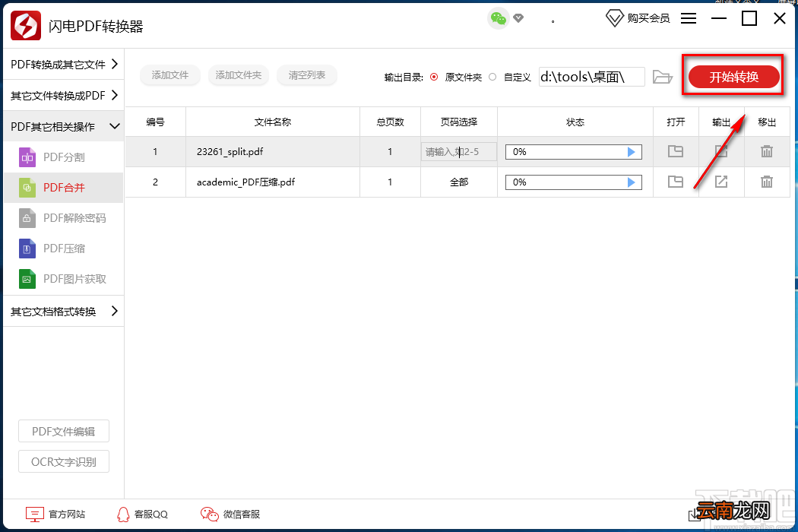Expand PDF转换成其它文件 section
Image resolution: width=798 pixels, height=532 pixels.
[64, 64]
